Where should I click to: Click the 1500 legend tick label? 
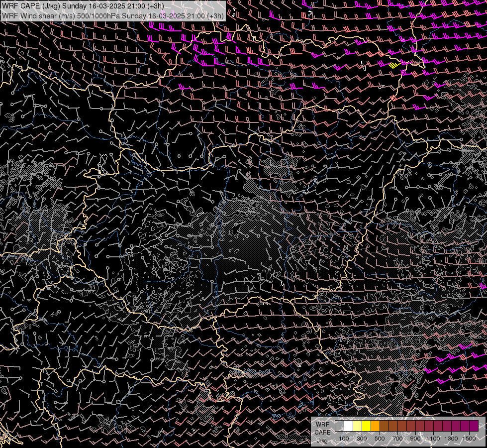click(x=469, y=439)
